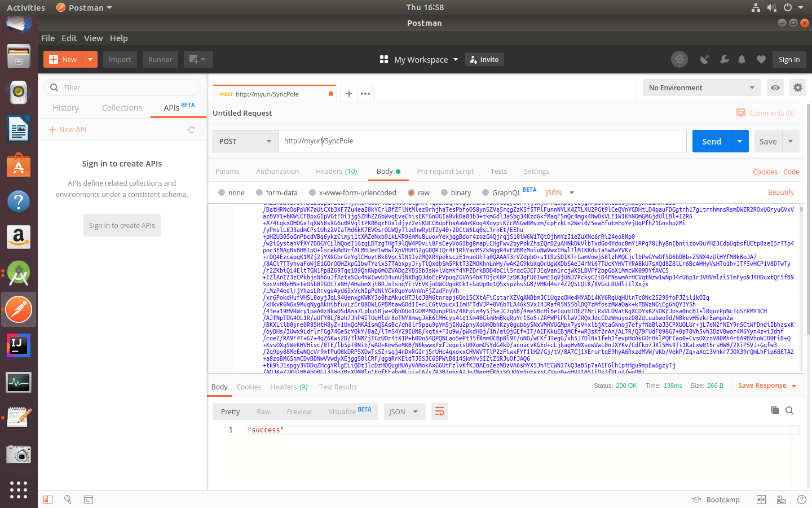The height and width of the screenshot is (508, 812).
Task: Open the Runner
Action: coord(160,59)
